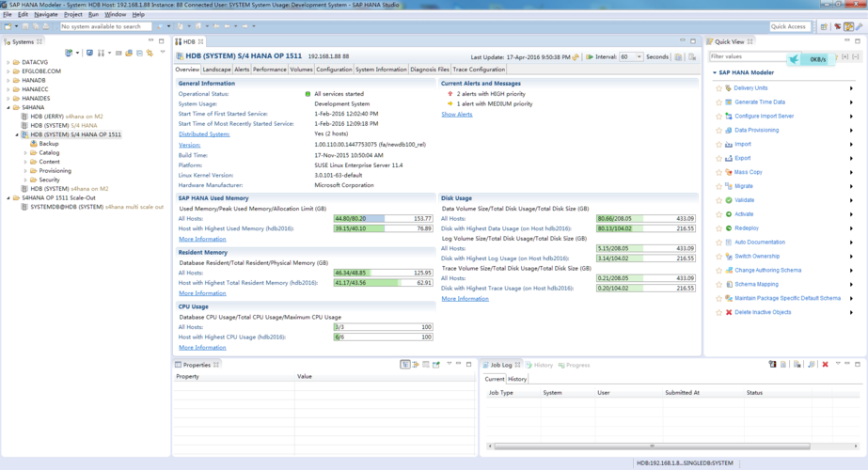Click the red X icon in Job Log toolbar
The image size is (868, 470).
[x=825, y=365]
